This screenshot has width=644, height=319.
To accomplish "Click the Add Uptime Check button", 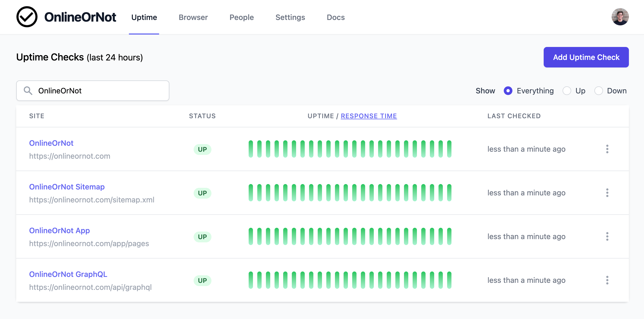I will click(586, 57).
